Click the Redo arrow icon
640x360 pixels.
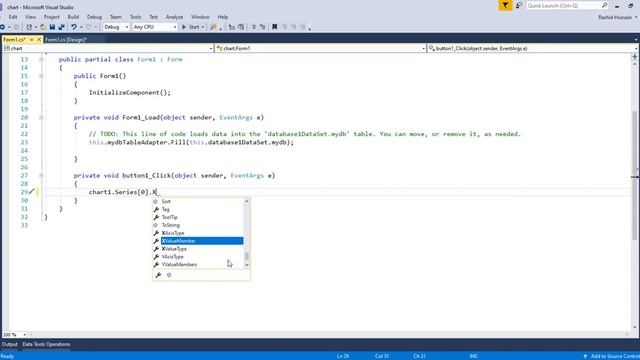[89, 27]
